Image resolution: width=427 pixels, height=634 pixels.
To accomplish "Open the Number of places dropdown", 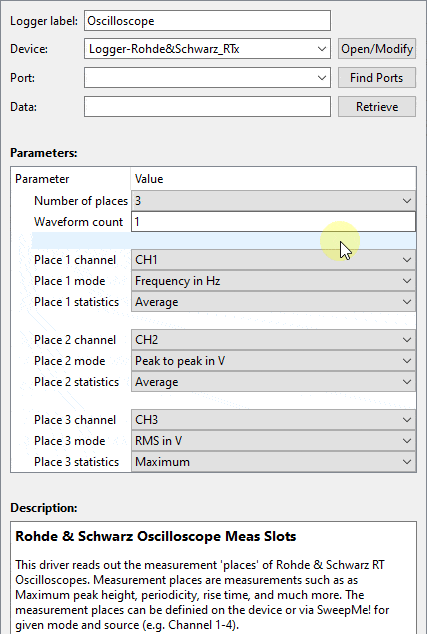I will click(x=273, y=201).
